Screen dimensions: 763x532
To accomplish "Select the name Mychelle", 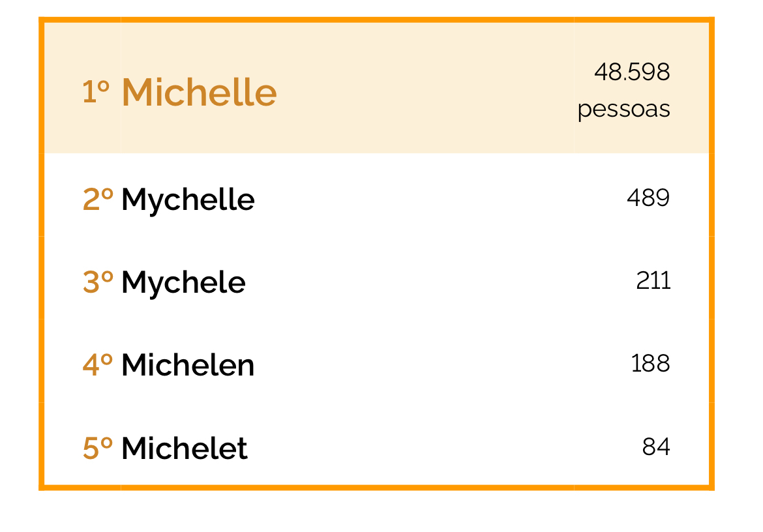I will [x=188, y=199].
